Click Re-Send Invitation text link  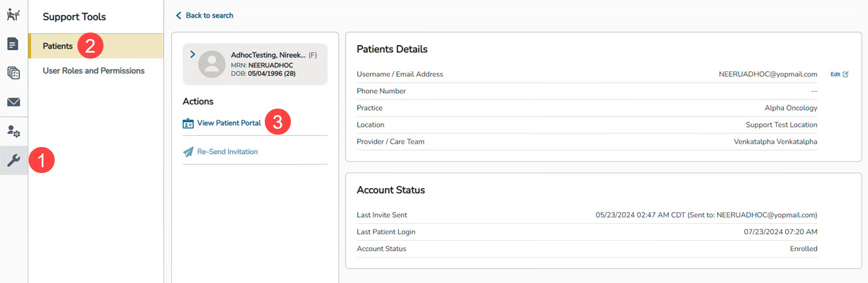pyautogui.click(x=227, y=152)
